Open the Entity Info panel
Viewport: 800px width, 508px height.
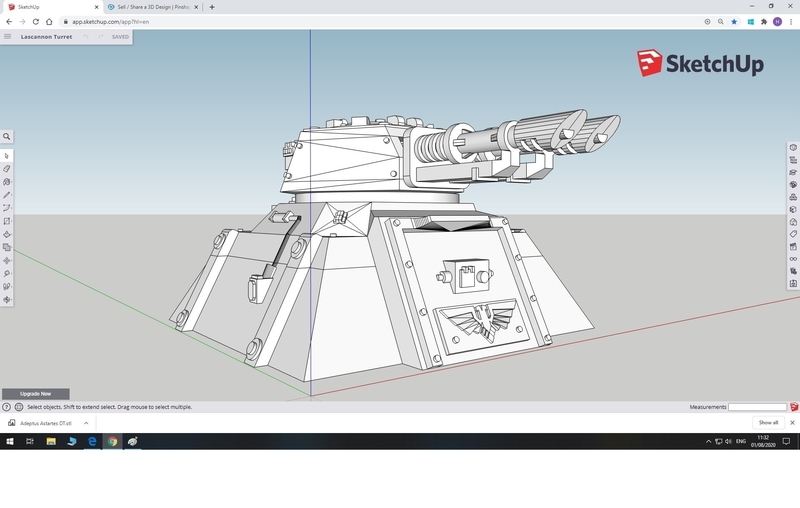pos(793,147)
